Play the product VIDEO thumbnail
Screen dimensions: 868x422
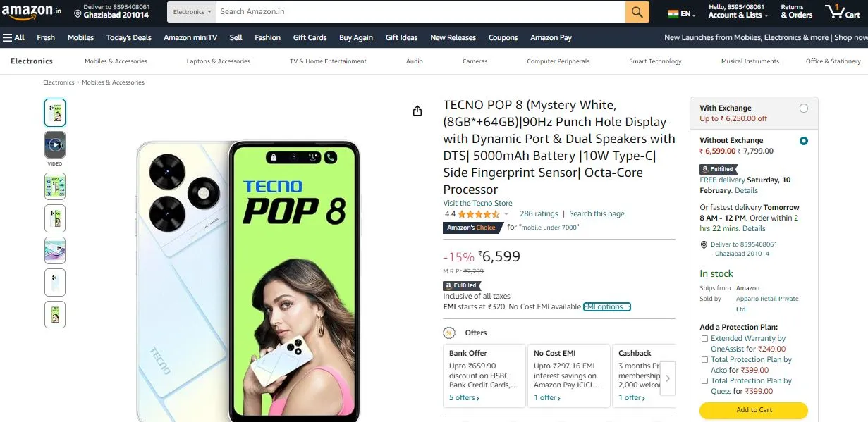pos(55,145)
